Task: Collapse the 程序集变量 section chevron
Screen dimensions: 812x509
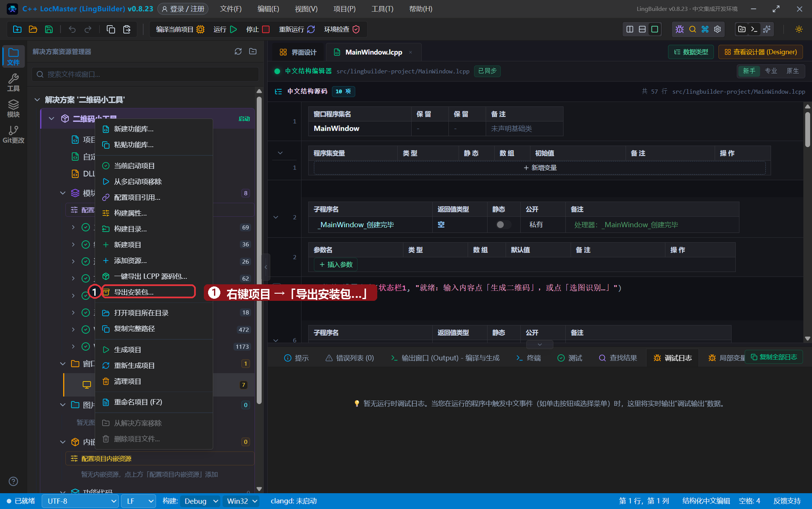Action: pos(280,153)
